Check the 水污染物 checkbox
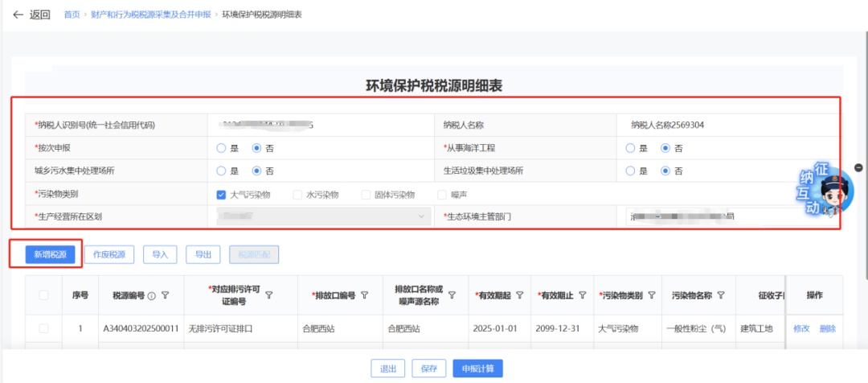Screen dimensions: 868x383 pos(297,195)
